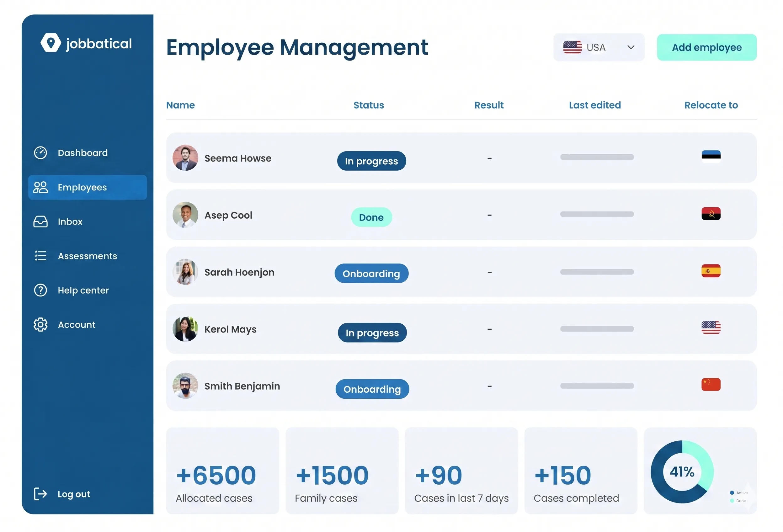Click the Help center question mark icon

(x=40, y=290)
